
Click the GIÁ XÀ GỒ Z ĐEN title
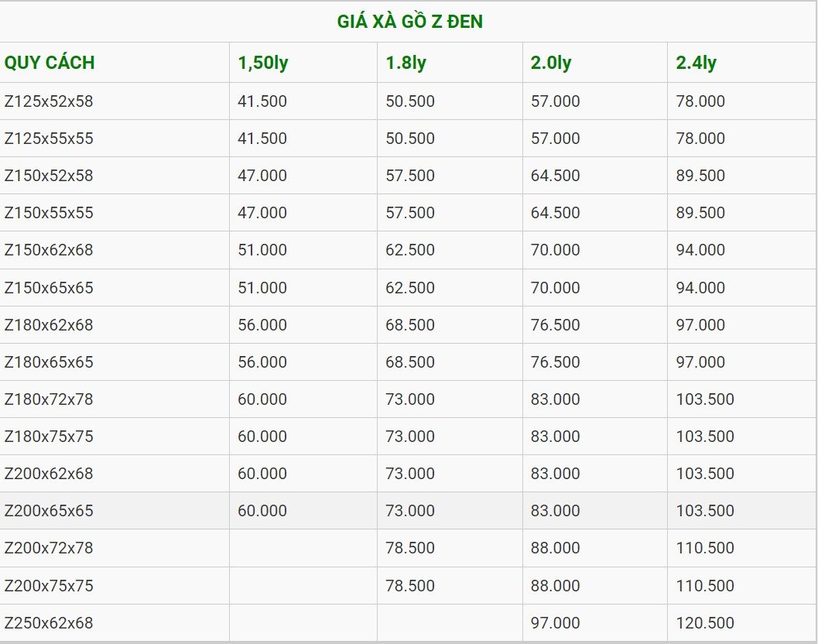click(x=409, y=22)
